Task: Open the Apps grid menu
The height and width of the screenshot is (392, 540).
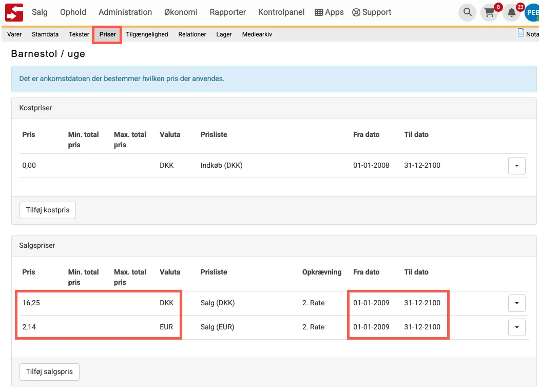Action: [329, 12]
